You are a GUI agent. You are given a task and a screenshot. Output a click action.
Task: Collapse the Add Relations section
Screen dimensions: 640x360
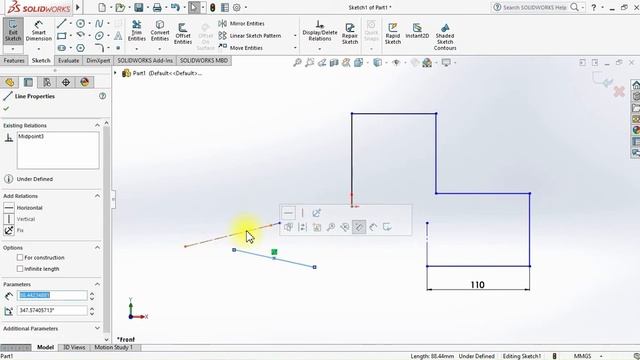[x=97, y=196]
